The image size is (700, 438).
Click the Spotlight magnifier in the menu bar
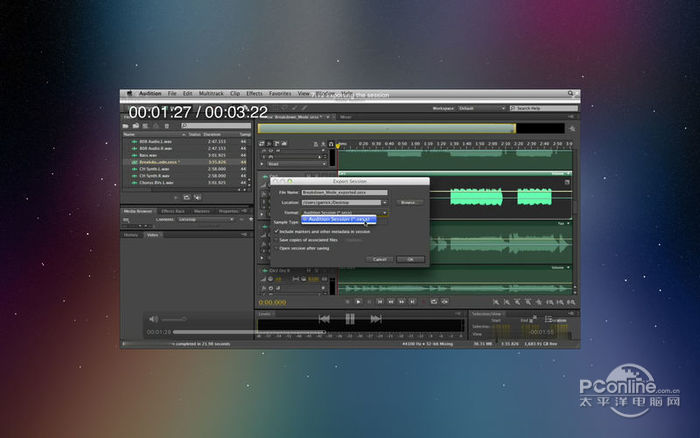pos(571,93)
